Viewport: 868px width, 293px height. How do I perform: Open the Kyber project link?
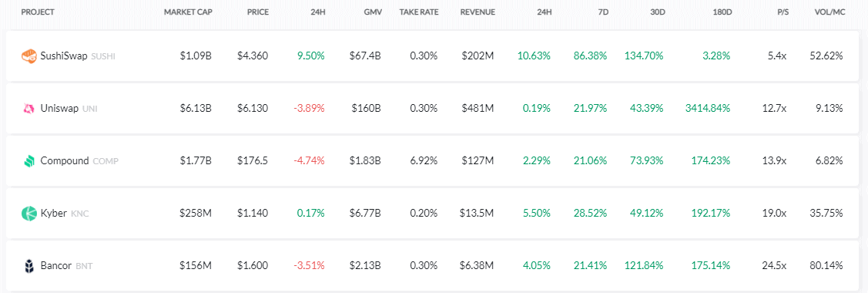54,214
